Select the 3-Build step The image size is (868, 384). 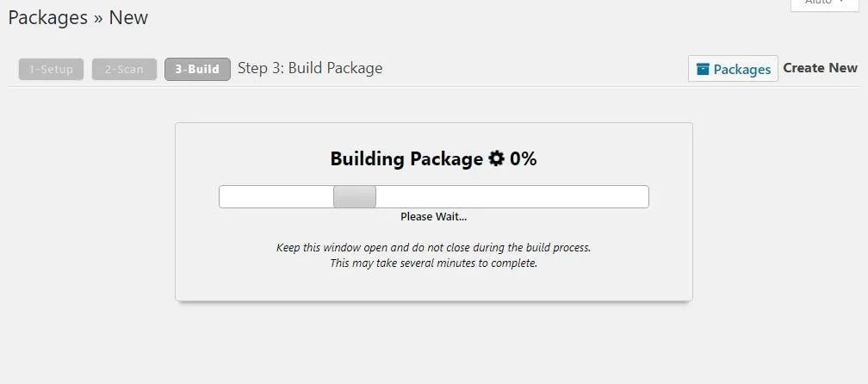[197, 69]
